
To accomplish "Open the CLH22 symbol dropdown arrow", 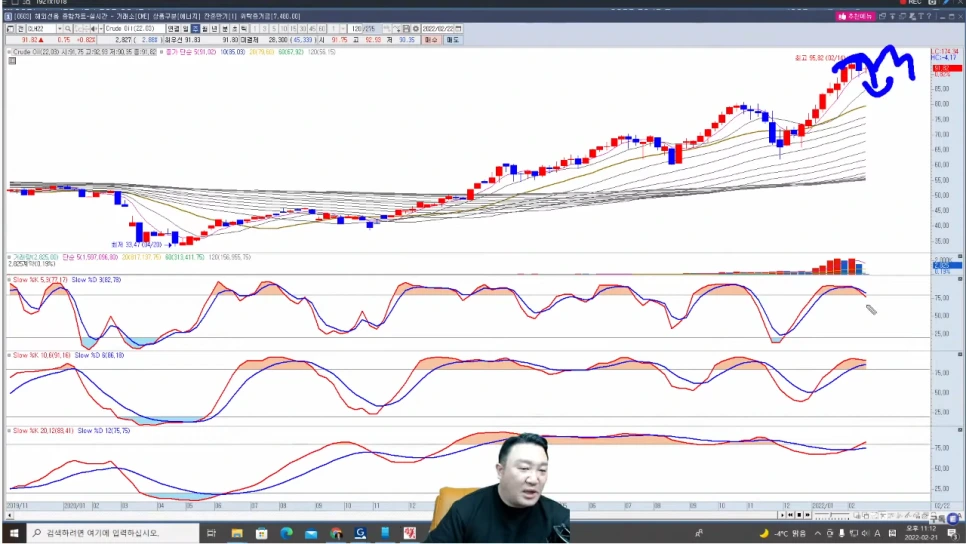I will coord(60,28).
